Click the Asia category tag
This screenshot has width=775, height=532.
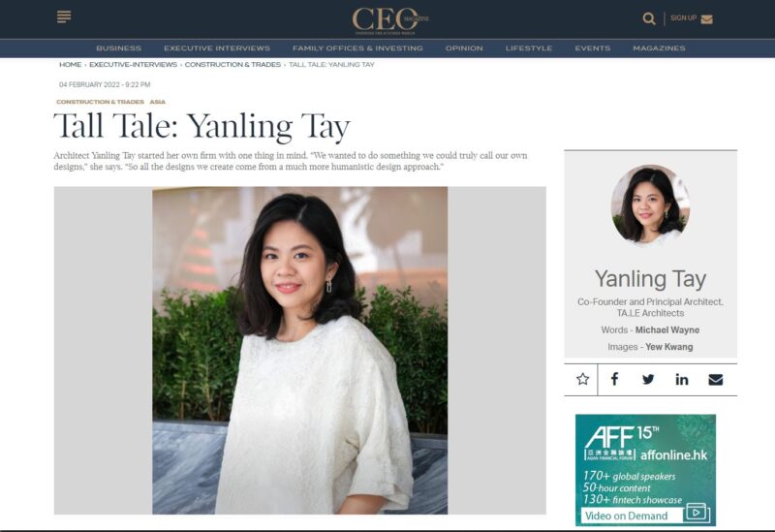pyautogui.click(x=158, y=102)
